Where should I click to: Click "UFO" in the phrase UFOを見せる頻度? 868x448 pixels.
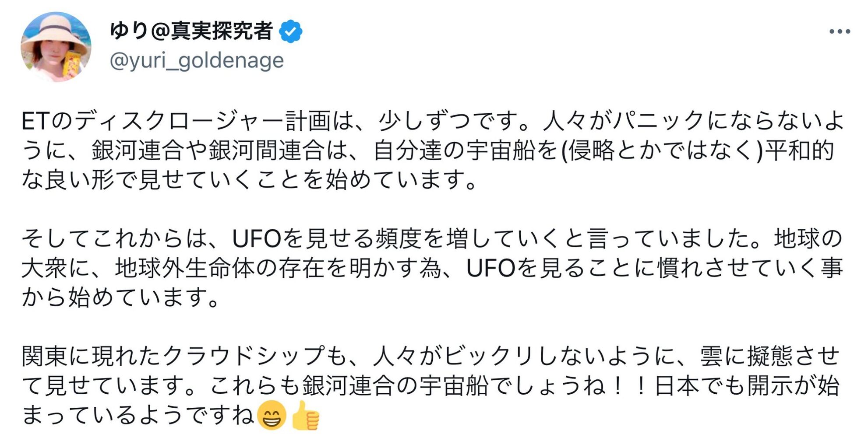pos(256,239)
